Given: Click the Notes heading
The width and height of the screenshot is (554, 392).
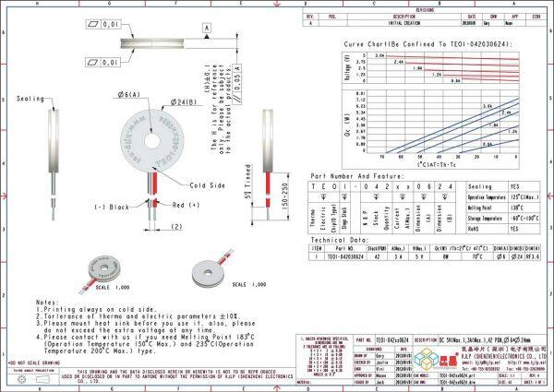Looking at the screenshot, I should (47, 302).
